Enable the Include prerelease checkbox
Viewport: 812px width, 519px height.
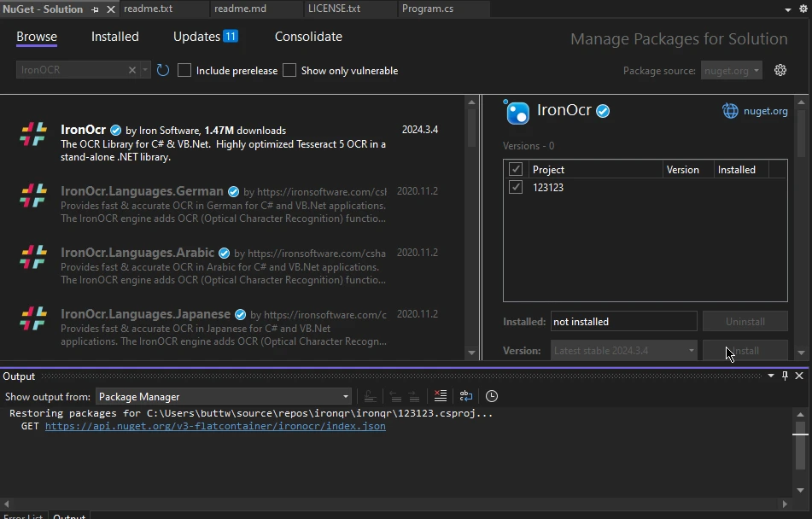(x=184, y=70)
